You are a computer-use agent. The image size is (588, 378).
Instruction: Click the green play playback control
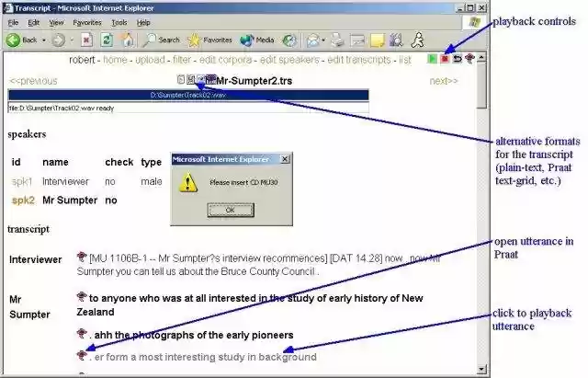pos(432,59)
